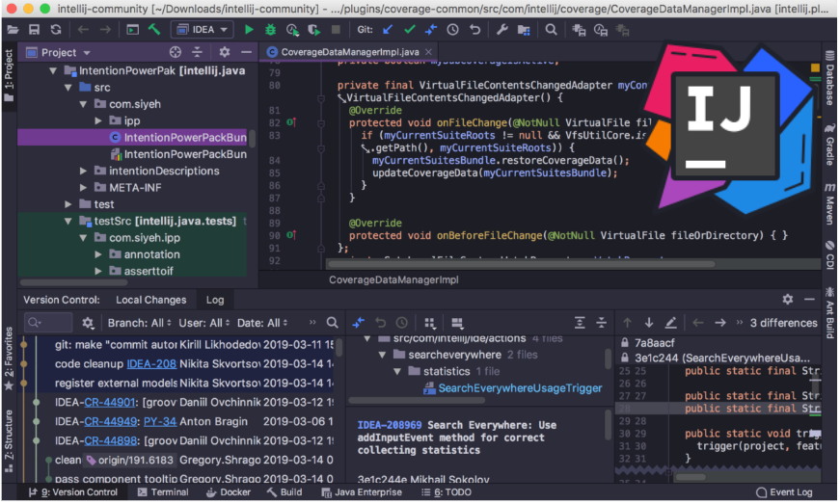
Task: Toggle the Ant Build tool window
Action: [x=829, y=313]
